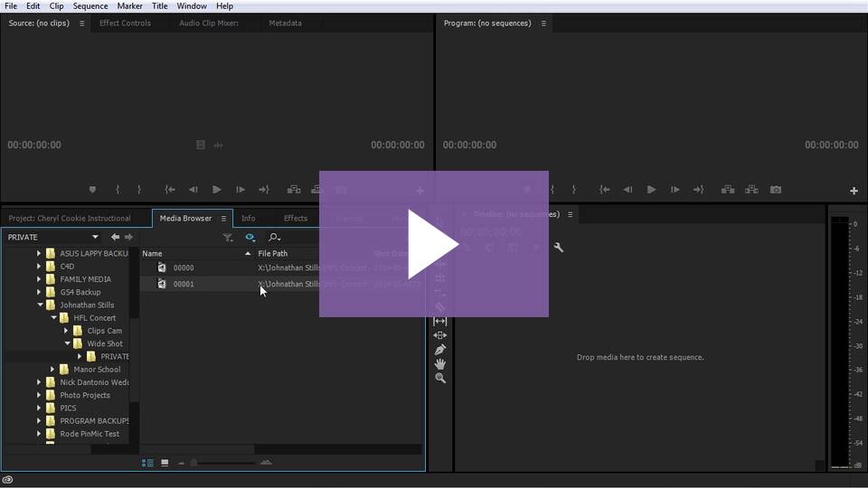Viewport: 868px width, 488px height.
Task: Switch to the Project: Cheryl Cookie Instructional tab
Action: [70, 218]
